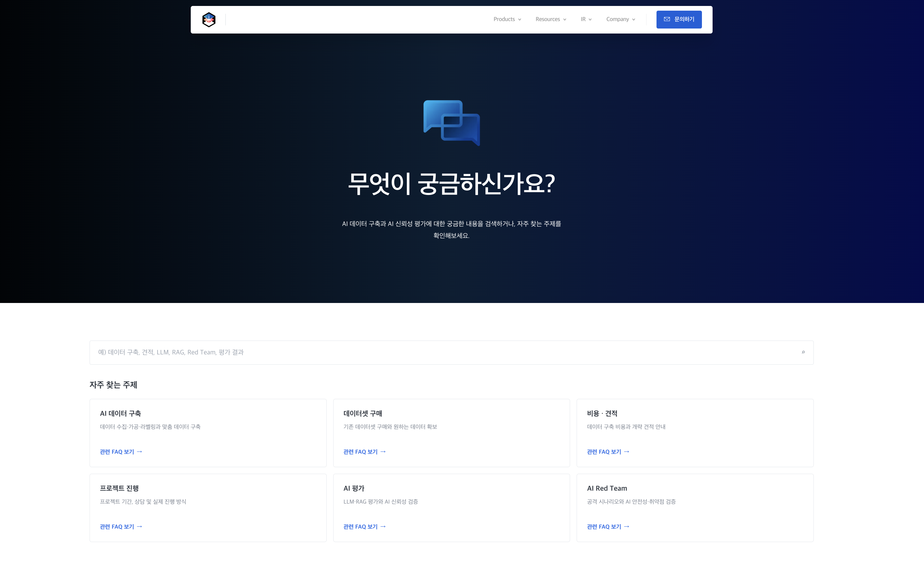This screenshot has width=924, height=574.
Task: Click the arrow beside 비용 · 견적 FAQ link
Action: 626,452
